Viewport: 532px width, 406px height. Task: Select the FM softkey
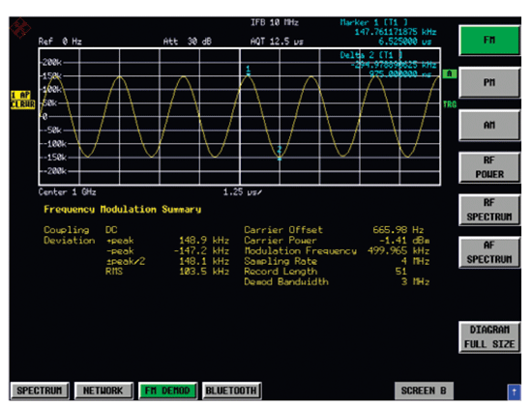click(x=489, y=40)
